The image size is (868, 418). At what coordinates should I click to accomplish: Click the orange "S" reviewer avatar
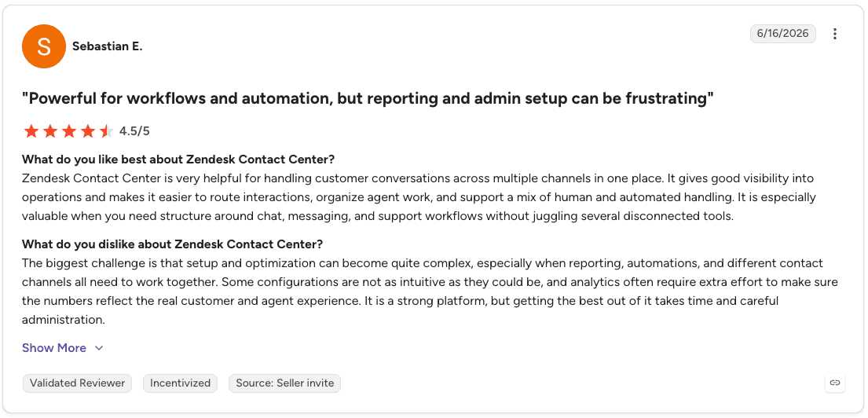coord(44,46)
